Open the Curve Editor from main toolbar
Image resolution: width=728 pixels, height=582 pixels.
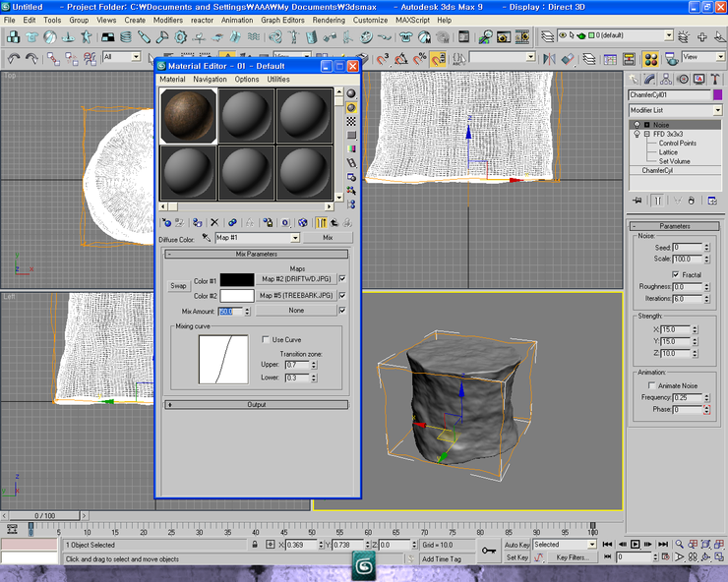tap(610, 58)
